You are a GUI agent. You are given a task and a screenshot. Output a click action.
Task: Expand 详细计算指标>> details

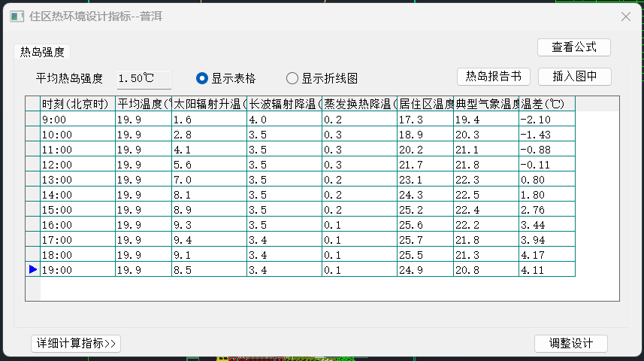[x=75, y=343]
